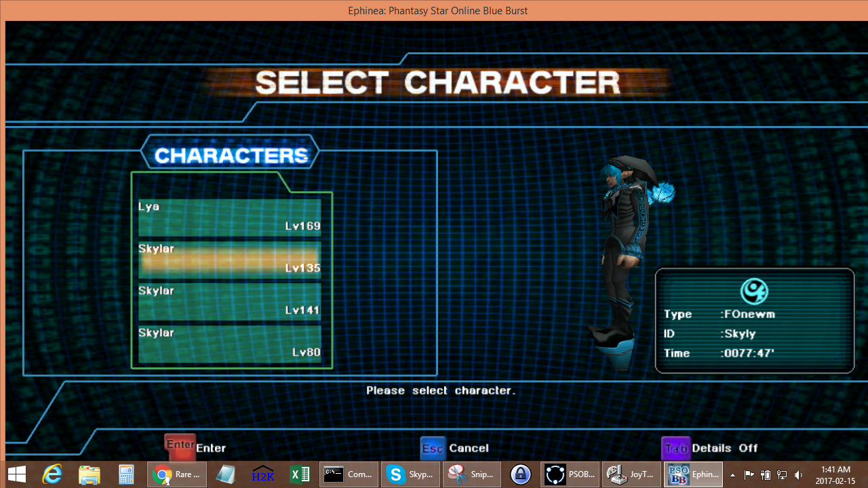This screenshot has width=868, height=488.
Task: Switch to the JoyToKey taskbar window
Action: pos(631,474)
